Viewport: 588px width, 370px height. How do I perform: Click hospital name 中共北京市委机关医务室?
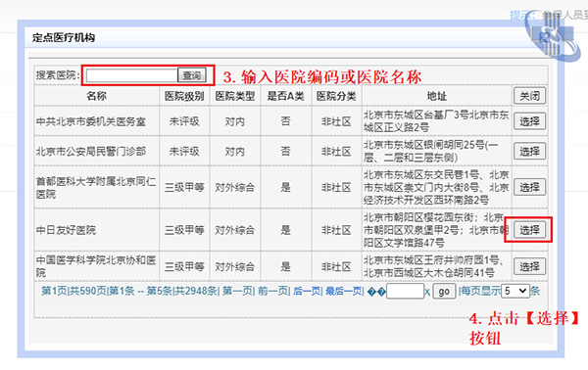91,121
